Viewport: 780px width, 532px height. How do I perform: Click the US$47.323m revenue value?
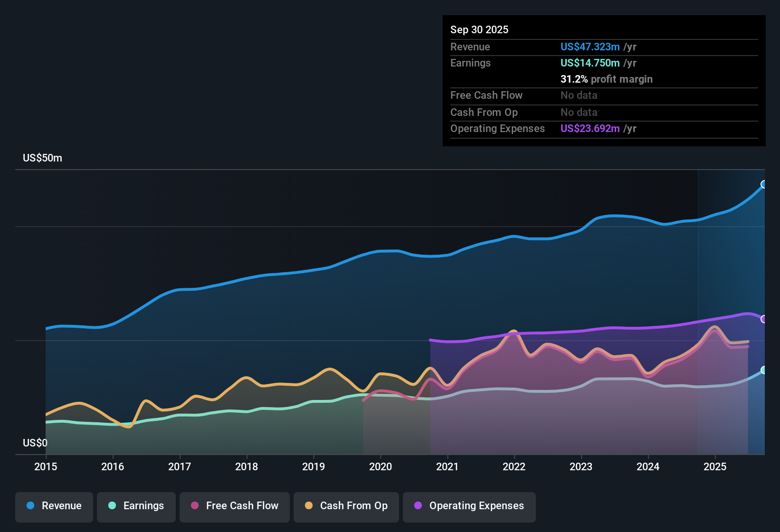tap(590, 47)
